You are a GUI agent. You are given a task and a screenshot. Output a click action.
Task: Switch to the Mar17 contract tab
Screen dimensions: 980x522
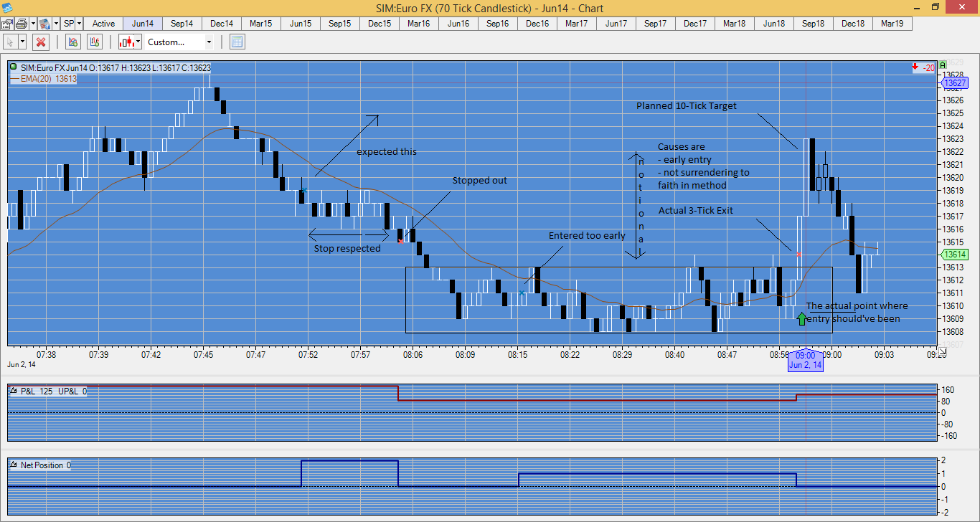pyautogui.click(x=577, y=24)
